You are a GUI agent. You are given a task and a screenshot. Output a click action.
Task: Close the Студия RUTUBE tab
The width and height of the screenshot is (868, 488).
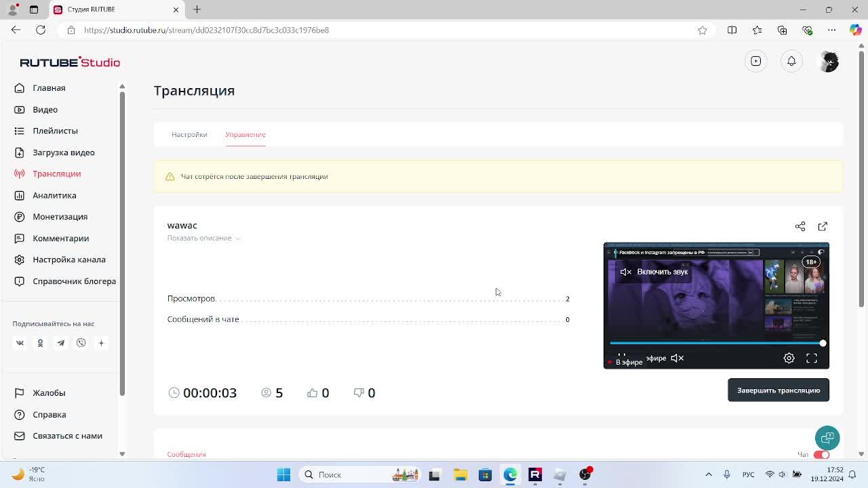pos(176,9)
